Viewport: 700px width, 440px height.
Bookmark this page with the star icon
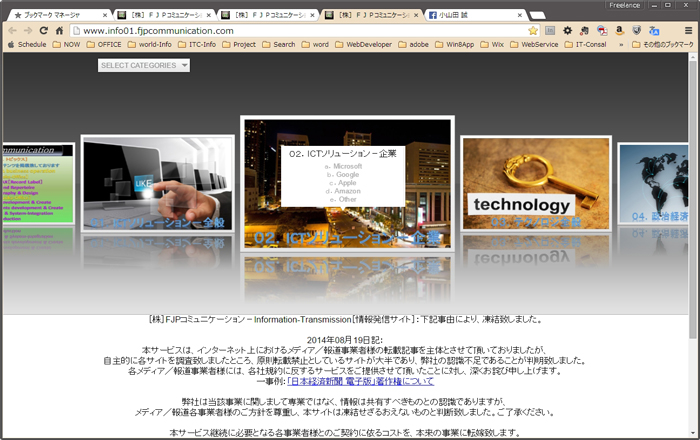click(x=533, y=31)
